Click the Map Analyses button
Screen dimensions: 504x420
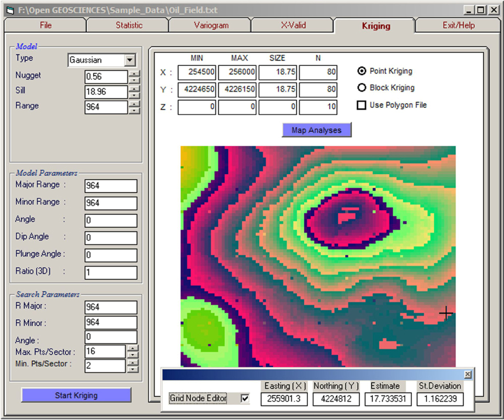click(316, 130)
